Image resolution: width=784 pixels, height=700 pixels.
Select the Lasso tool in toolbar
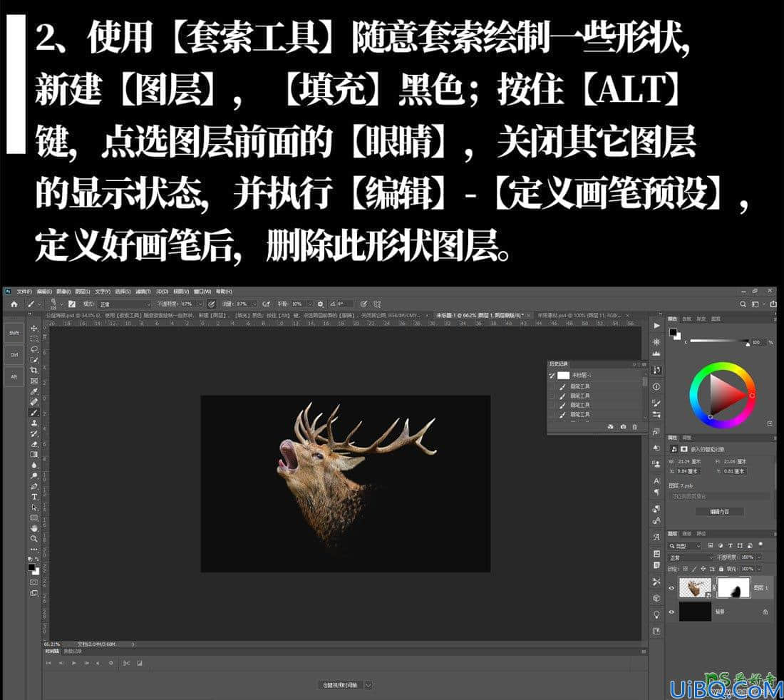pos(34,349)
